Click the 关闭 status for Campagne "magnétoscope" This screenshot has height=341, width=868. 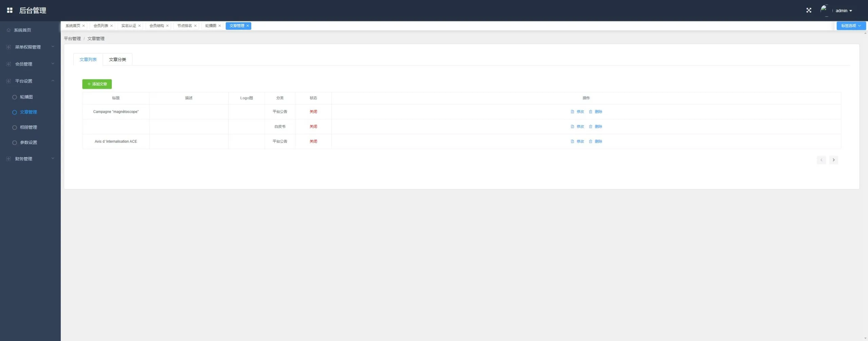(x=313, y=112)
